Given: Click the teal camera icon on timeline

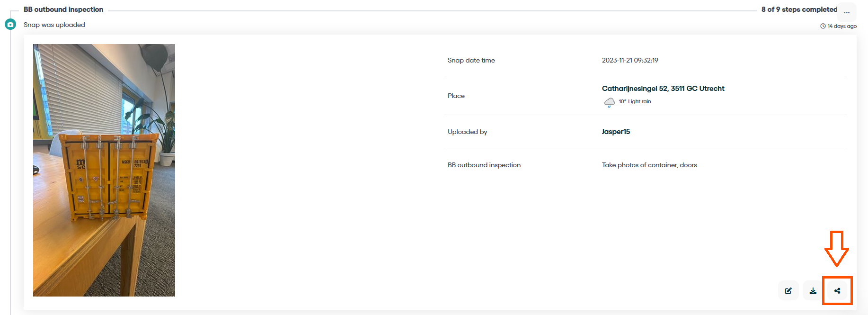Looking at the screenshot, I should pyautogui.click(x=10, y=24).
